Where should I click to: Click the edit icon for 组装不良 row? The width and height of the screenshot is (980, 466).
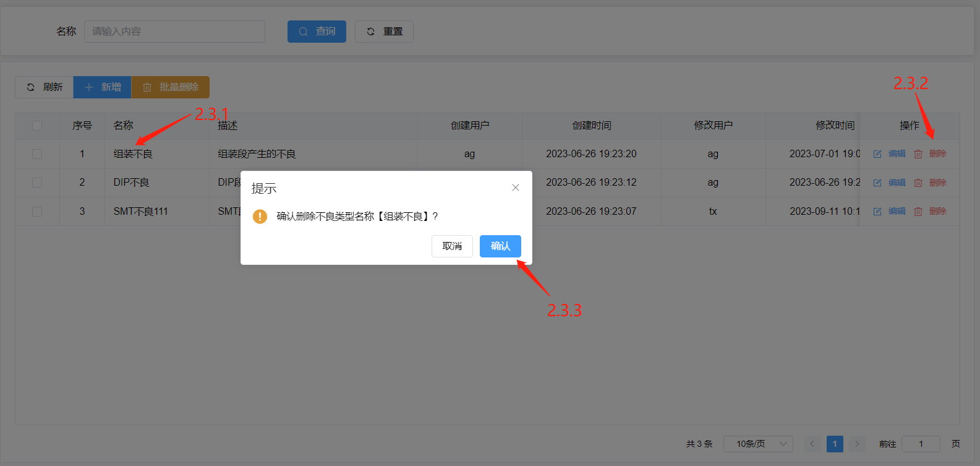point(877,154)
